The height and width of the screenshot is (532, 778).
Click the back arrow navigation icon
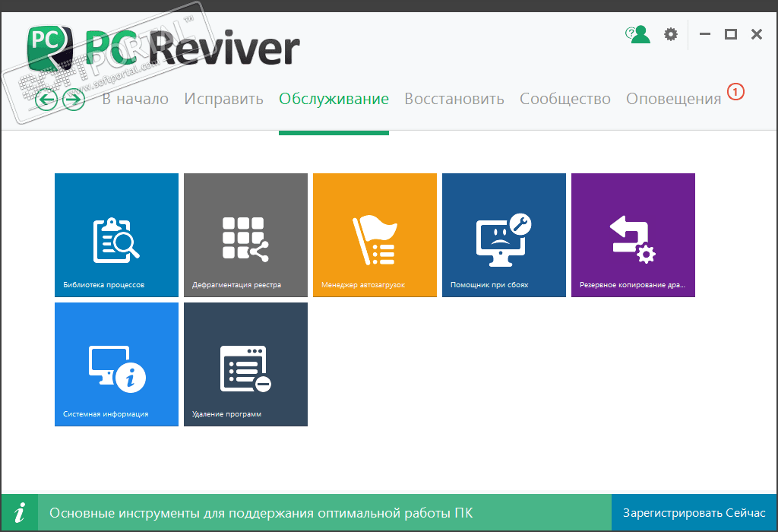[46, 100]
